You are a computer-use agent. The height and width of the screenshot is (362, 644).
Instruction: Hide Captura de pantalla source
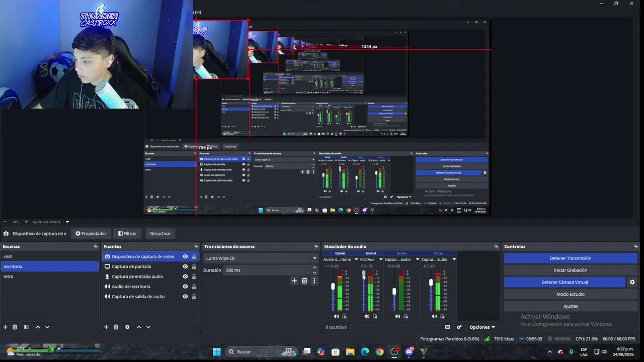[x=185, y=266]
